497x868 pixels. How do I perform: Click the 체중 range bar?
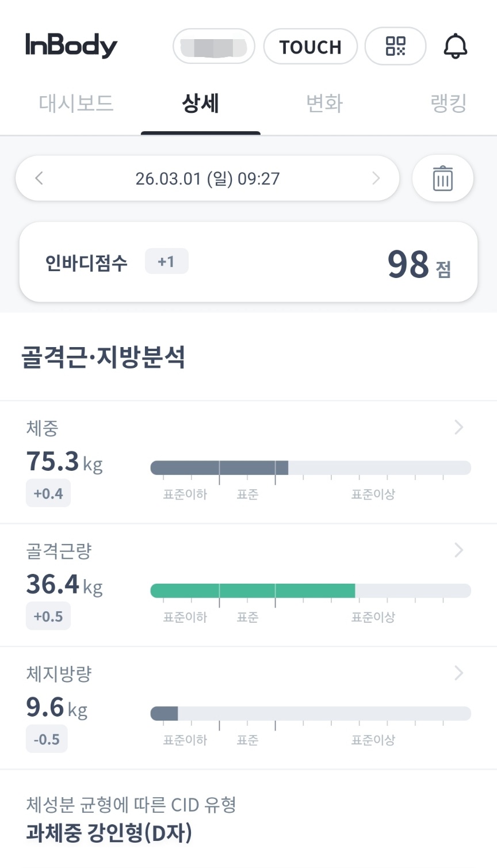click(311, 467)
